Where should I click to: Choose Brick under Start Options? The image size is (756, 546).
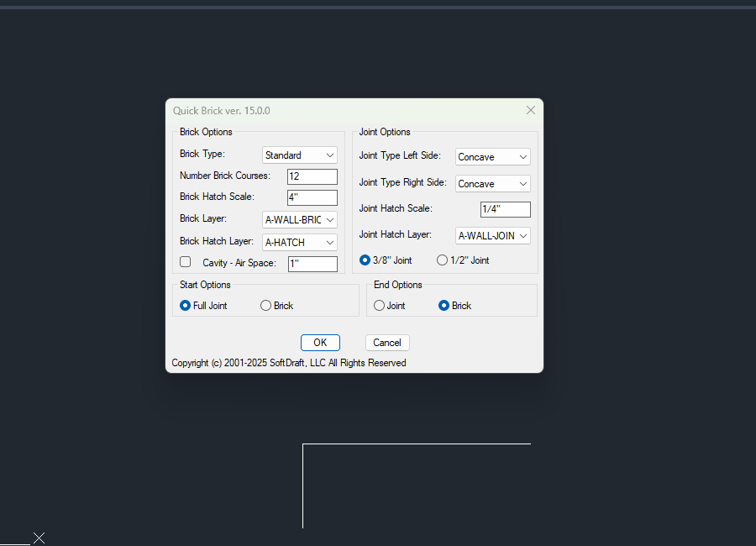click(x=265, y=305)
